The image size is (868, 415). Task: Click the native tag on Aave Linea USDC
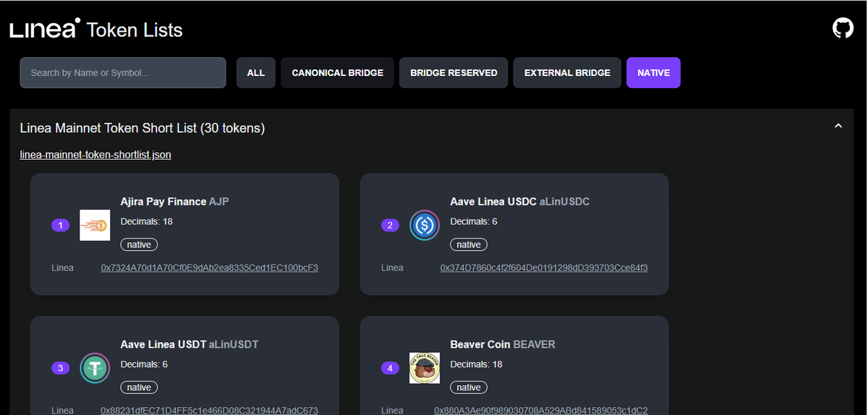click(x=469, y=244)
